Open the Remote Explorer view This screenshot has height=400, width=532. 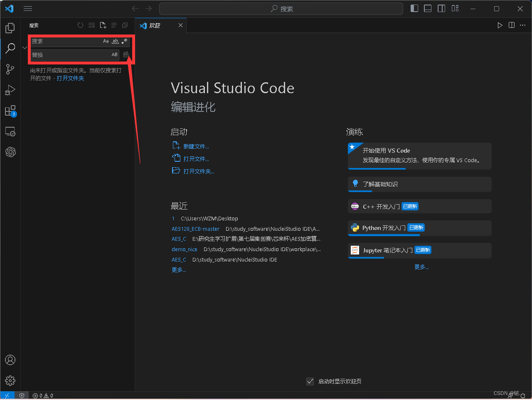click(x=10, y=131)
